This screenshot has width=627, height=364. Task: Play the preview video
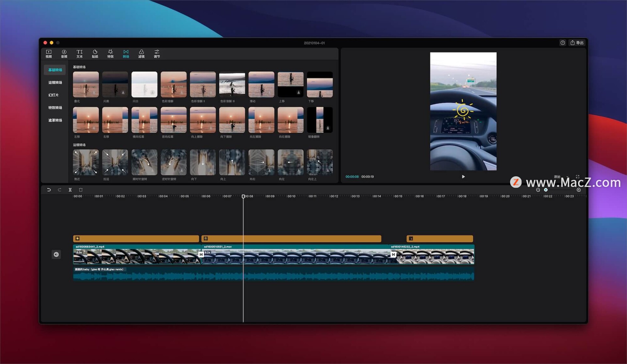tap(463, 177)
